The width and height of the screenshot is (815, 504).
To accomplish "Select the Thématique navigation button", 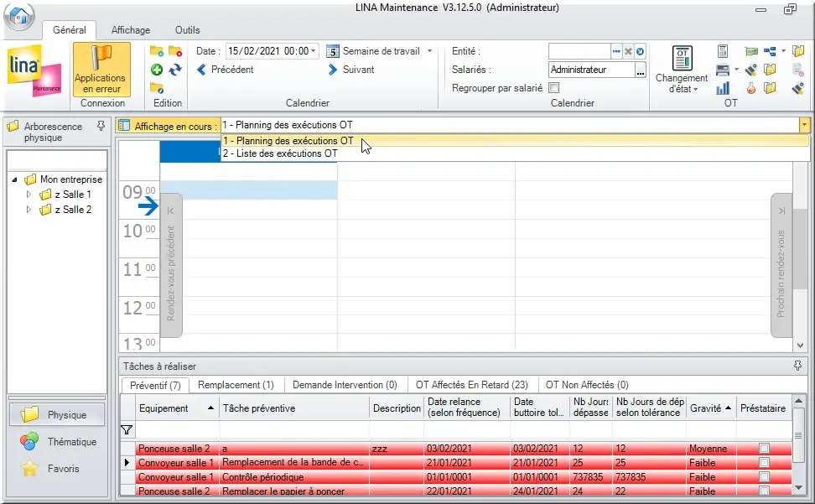I will coord(57,442).
